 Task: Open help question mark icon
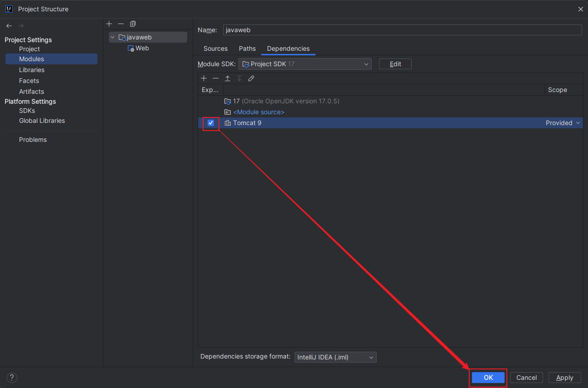(12, 378)
